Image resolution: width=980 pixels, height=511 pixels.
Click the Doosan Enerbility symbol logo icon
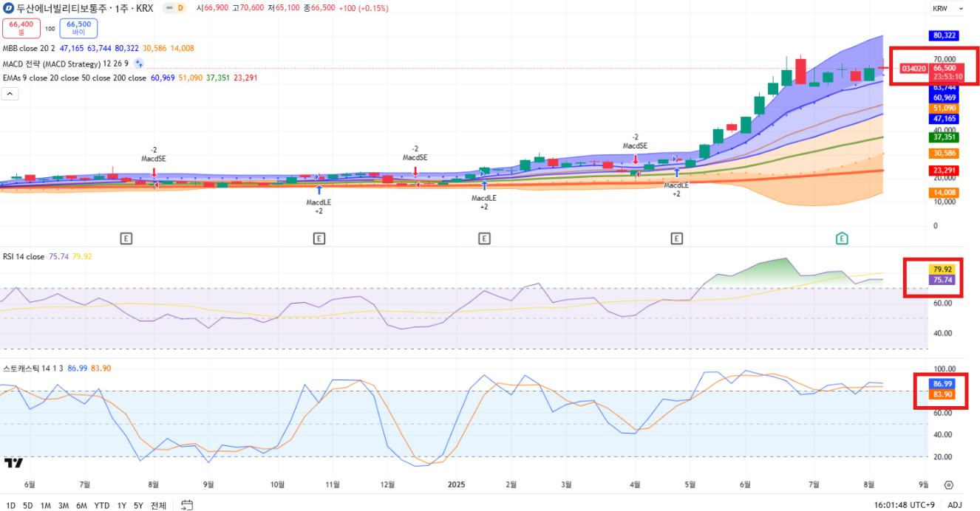pos(9,8)
